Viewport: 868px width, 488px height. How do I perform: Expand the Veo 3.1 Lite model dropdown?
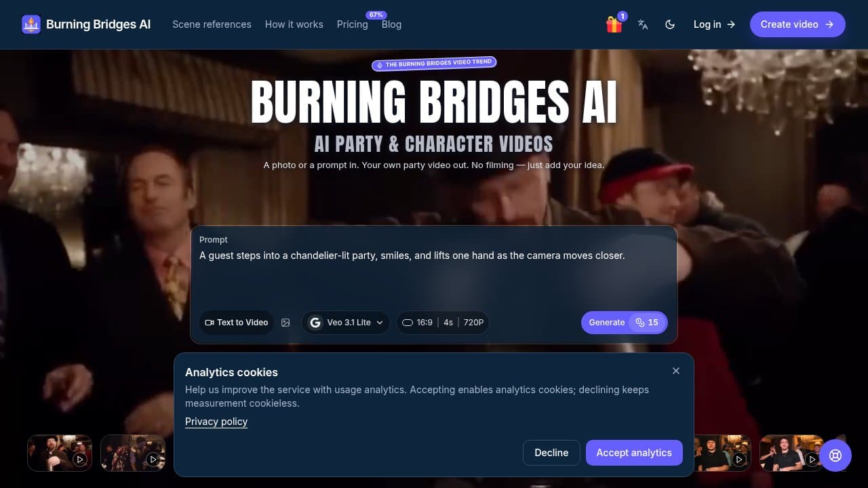point(346,323)
